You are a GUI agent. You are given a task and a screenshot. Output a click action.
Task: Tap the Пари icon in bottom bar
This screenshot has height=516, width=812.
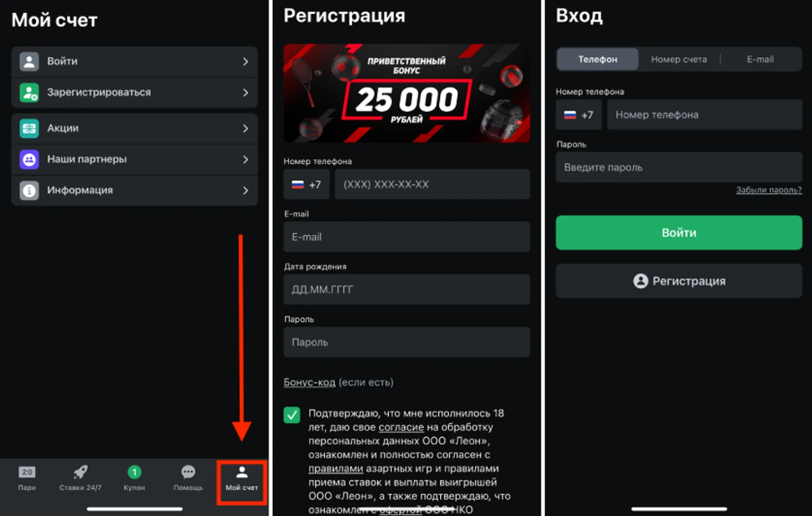pyautogui.click(x=27, y=473)
